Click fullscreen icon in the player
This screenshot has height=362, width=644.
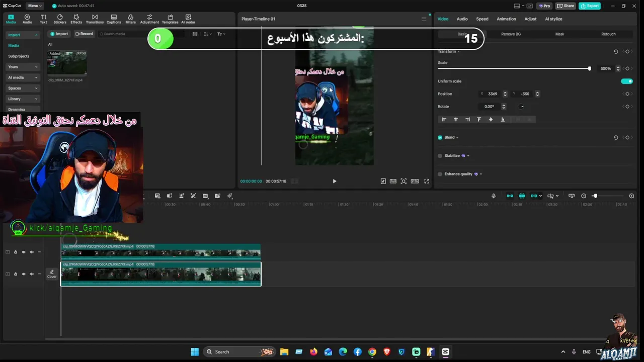click(427, 181)
